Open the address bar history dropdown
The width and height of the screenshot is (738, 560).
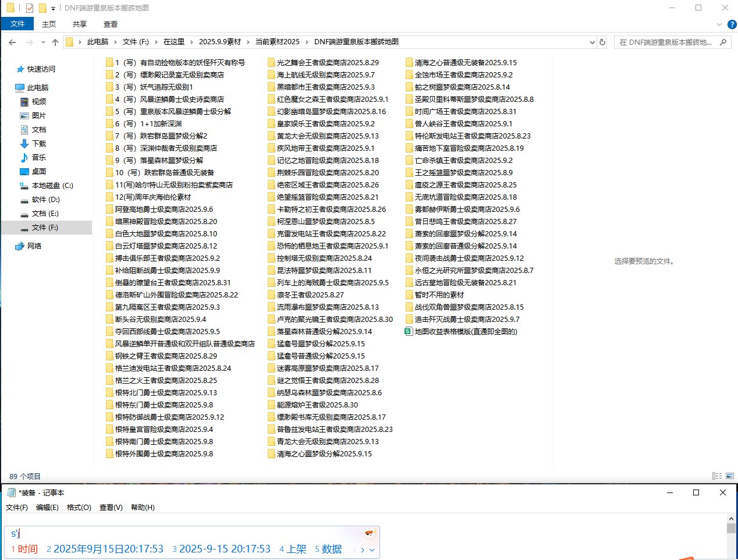click(x=592, y=41)
